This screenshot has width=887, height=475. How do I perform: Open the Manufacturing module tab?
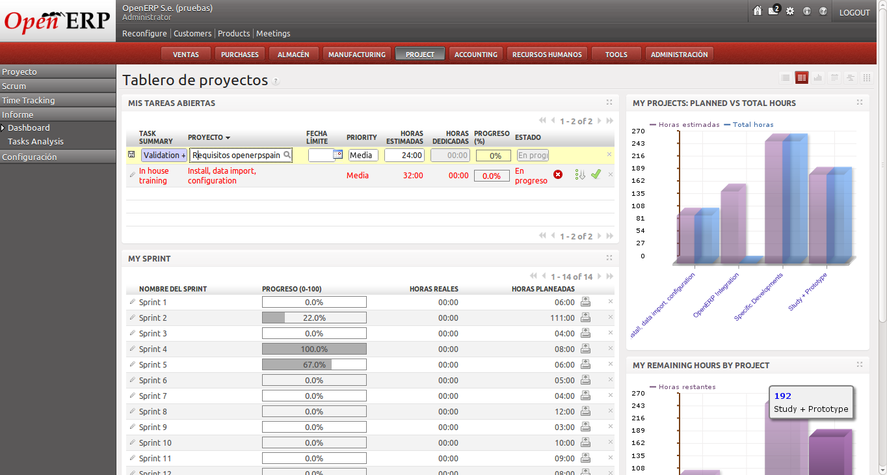pyautogui.click(x=357, y=54)
